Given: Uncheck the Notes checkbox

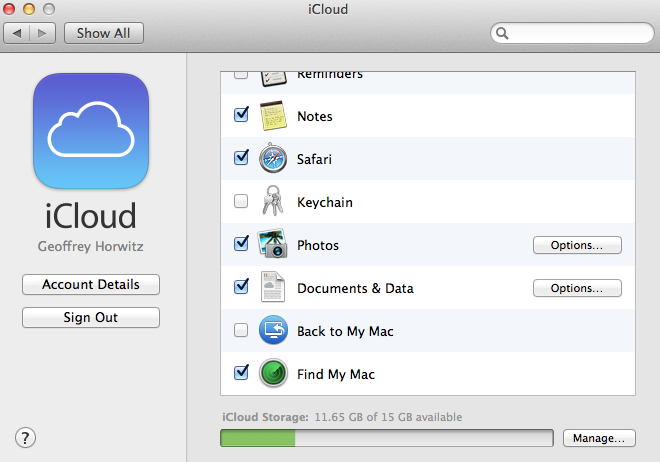Looking at the screenshot, I should [241, 115].
